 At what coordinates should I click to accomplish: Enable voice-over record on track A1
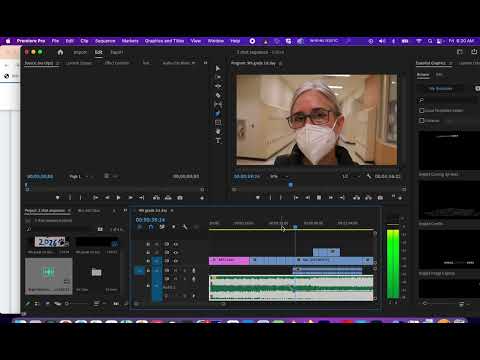click(194, 270)
